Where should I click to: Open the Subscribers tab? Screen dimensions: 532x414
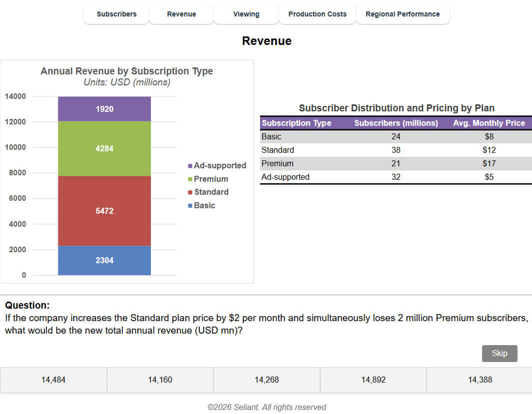click(116, 14)
